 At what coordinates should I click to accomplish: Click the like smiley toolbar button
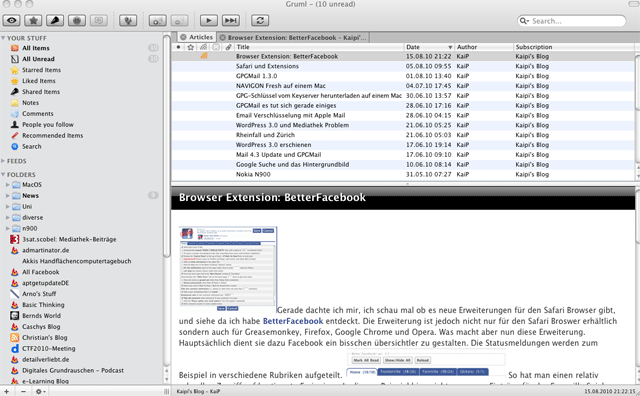point(77,20)
